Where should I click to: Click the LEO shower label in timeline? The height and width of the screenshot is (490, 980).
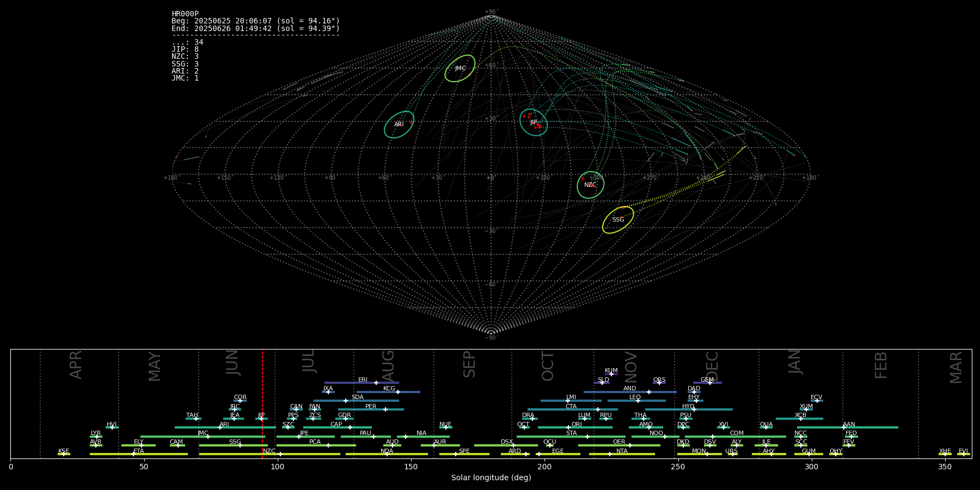point(635,397)
